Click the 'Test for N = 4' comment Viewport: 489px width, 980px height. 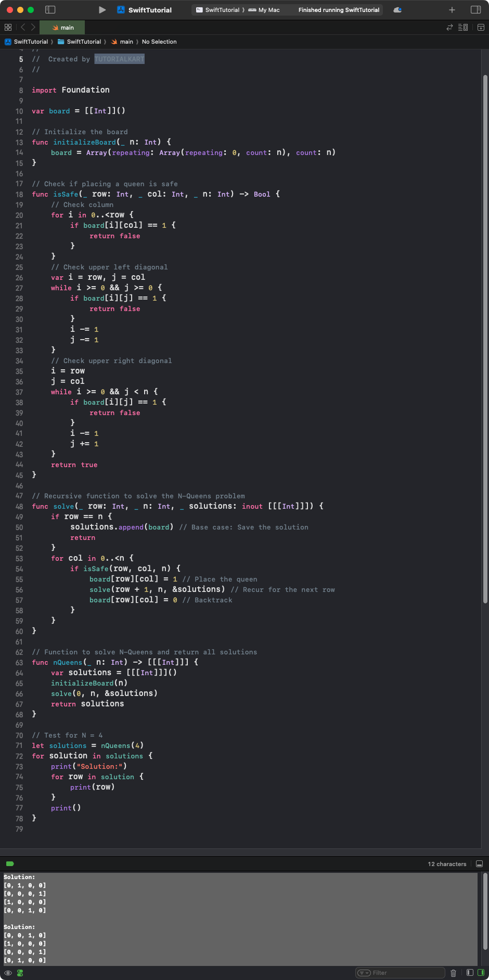point(67,735)
